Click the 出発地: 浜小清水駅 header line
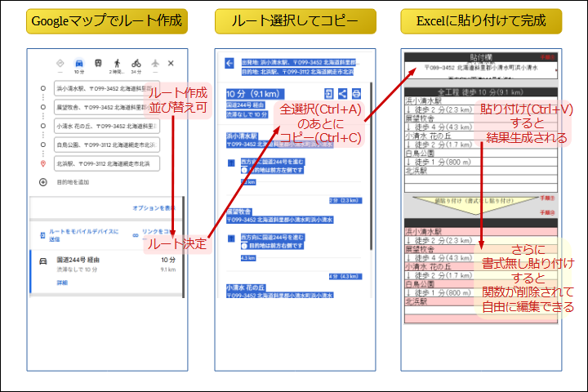588x392 pixels. [300, 62]
